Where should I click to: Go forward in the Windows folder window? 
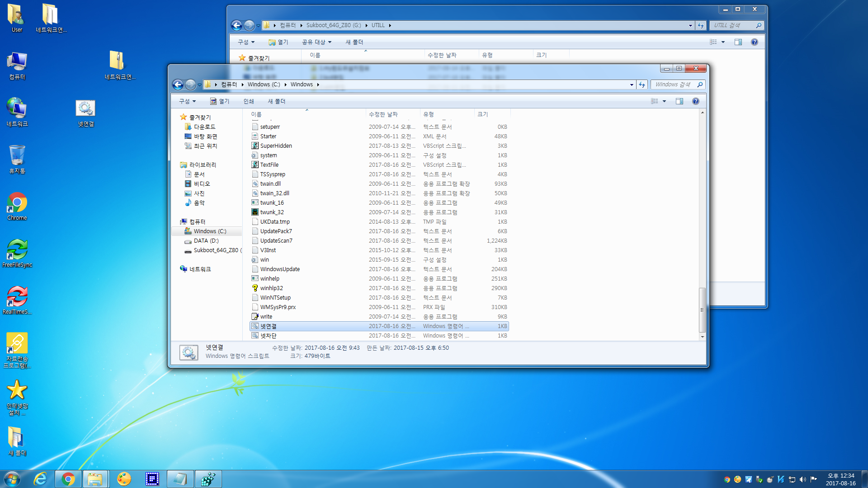point(190,84)
